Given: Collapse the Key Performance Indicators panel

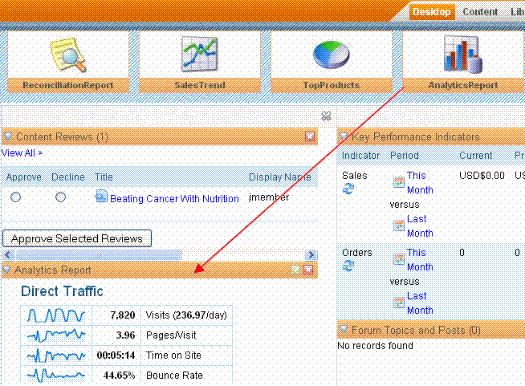Looking at the screenshot, I should 344,136.
